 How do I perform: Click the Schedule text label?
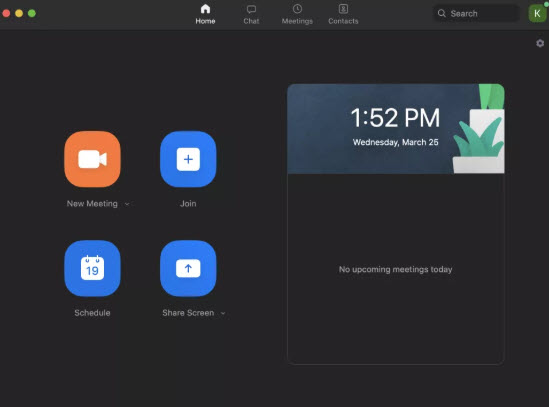click(92, 313)
